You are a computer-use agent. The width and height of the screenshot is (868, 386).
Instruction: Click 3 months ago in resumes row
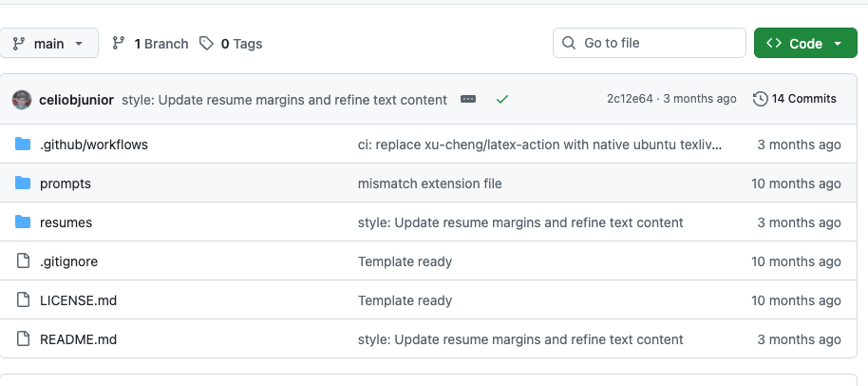pos(800,222)
